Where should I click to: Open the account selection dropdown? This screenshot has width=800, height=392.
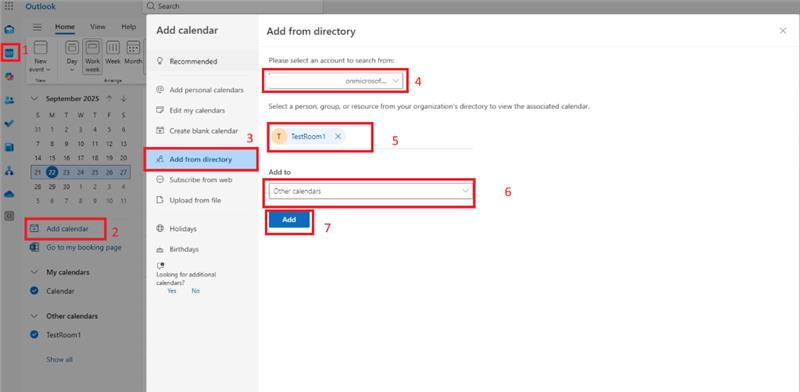tap(336, 81)
